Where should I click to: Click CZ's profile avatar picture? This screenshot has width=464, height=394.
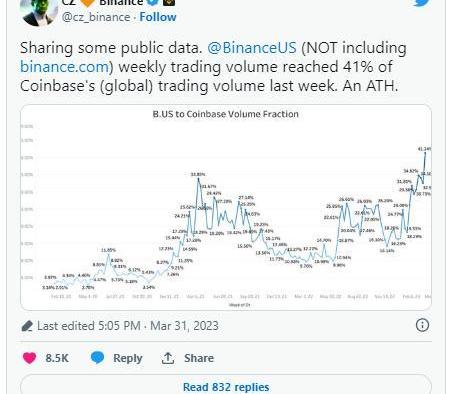[39, 12]
